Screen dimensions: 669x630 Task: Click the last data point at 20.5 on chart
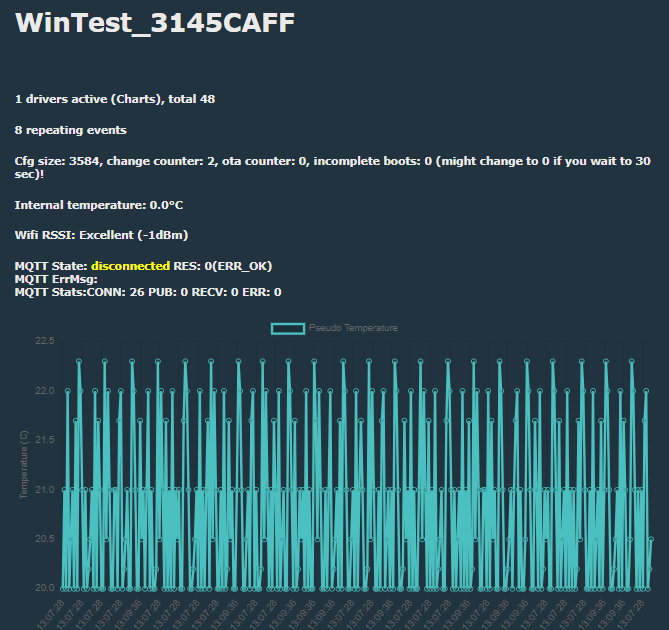pyautogui.click(x=651, y=540)
